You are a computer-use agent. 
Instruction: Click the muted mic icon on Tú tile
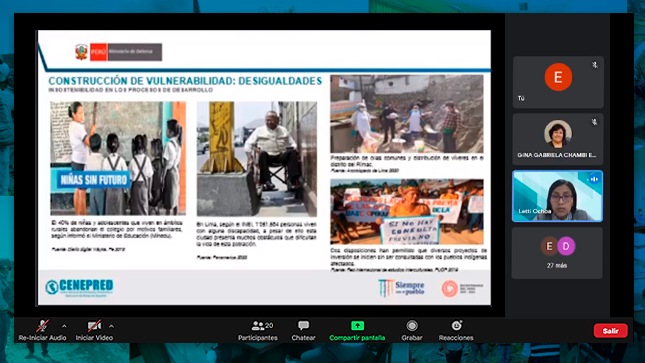pyautogui.click(x=595, y=65)
